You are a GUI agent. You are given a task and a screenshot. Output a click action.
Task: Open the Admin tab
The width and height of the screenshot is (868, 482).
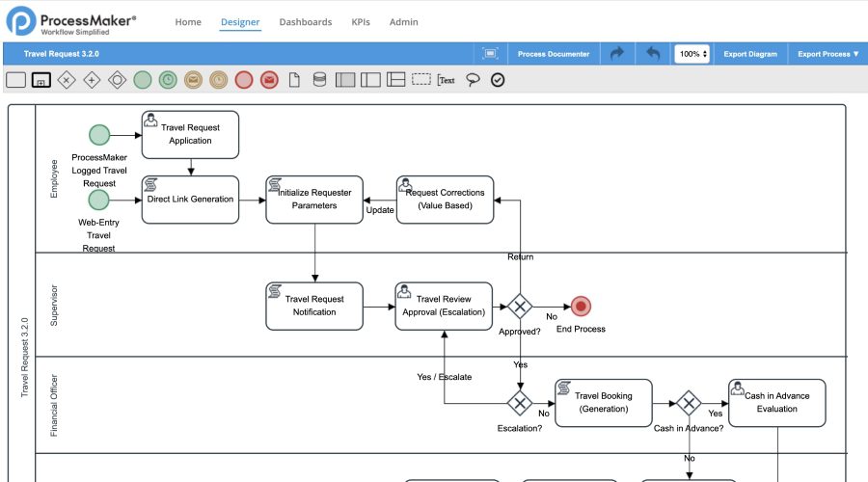403,22
